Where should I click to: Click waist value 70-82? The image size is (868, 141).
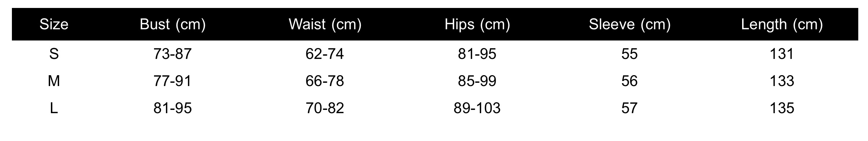(325, 108)
